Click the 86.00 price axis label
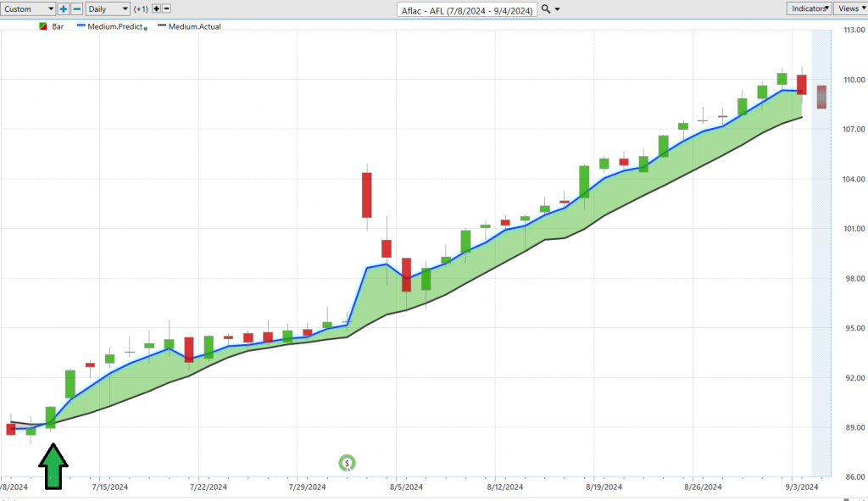 [x=854, y=476]
